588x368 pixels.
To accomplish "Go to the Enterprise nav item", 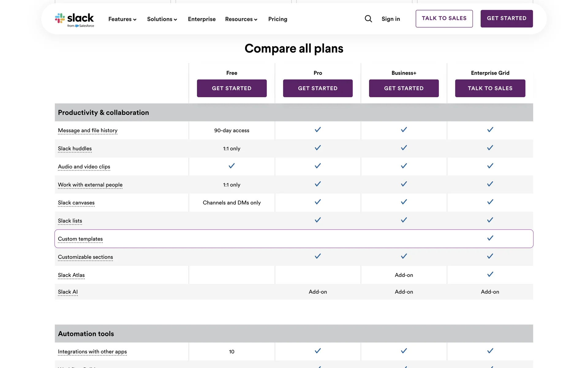I will [x=202, y=19].
